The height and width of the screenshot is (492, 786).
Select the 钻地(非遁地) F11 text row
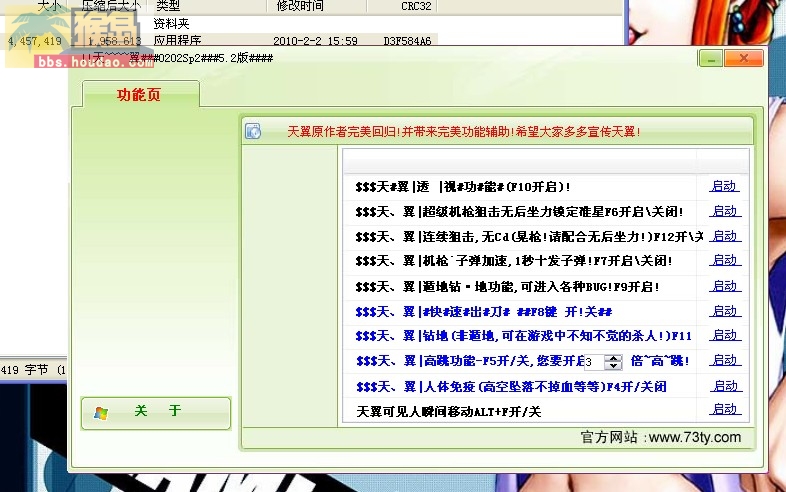tap(523, 336)
